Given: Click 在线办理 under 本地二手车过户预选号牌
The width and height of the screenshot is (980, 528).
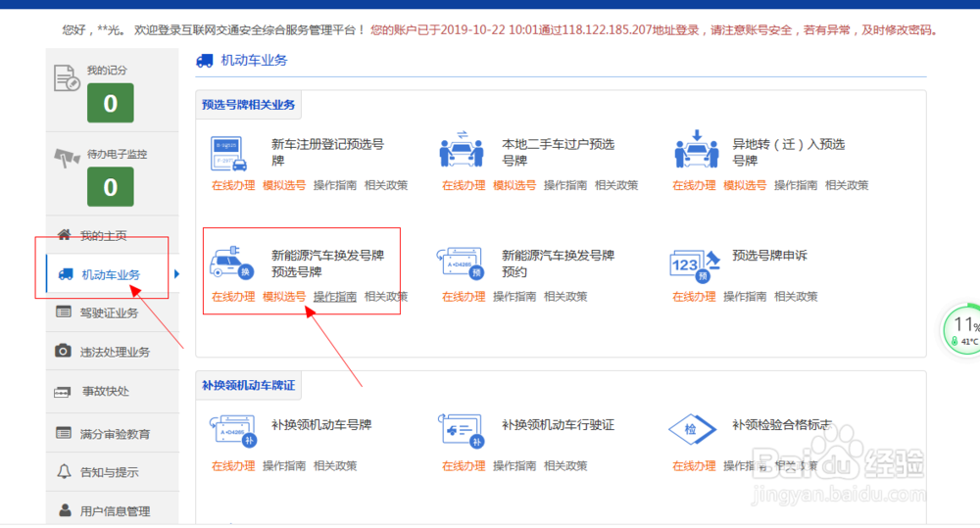Looking at the screenshot, I should [x=464, y=185].
